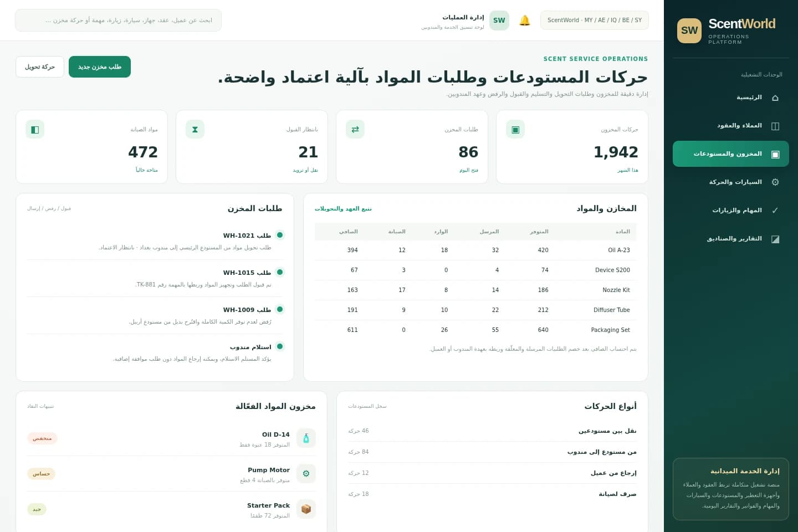This screenshot has height=532, width=798.
Task: Open the الرئيسية menu item
Action: tap(731, 98)
